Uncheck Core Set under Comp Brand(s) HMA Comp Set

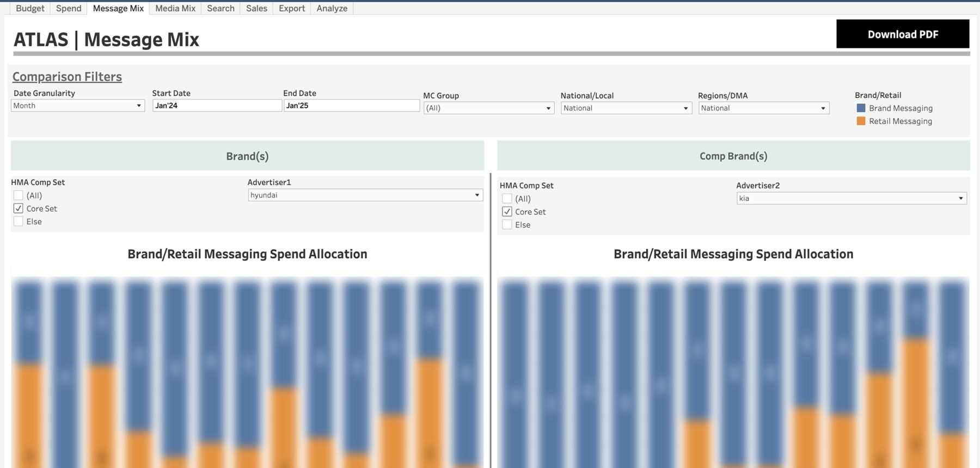tap(507, 211)
